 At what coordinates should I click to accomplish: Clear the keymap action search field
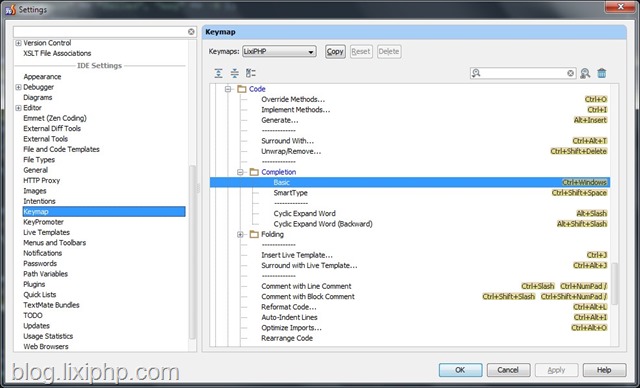click(x=571, y=73)
